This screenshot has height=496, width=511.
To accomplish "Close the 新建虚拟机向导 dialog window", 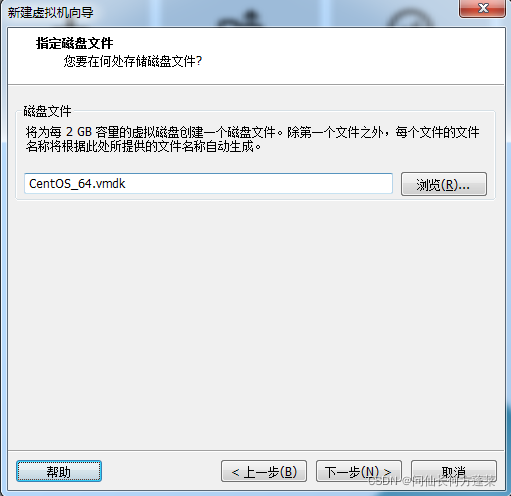I will click(x=483, y=8).
